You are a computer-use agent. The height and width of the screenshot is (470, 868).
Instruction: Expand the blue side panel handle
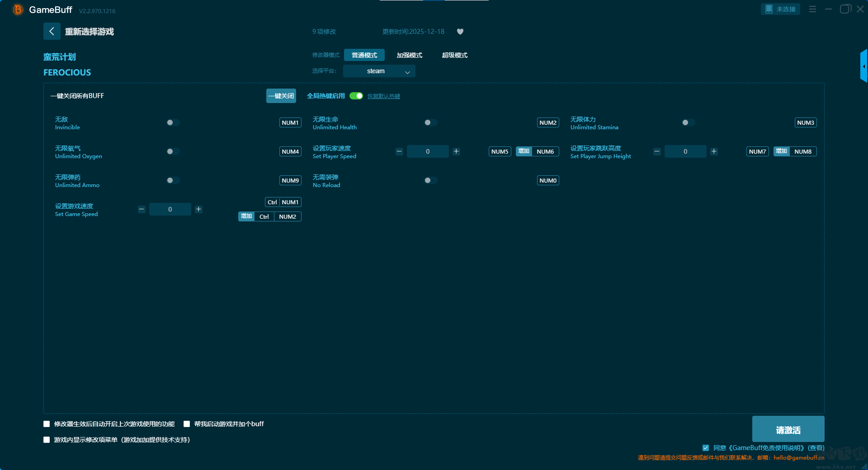point(863,66)
